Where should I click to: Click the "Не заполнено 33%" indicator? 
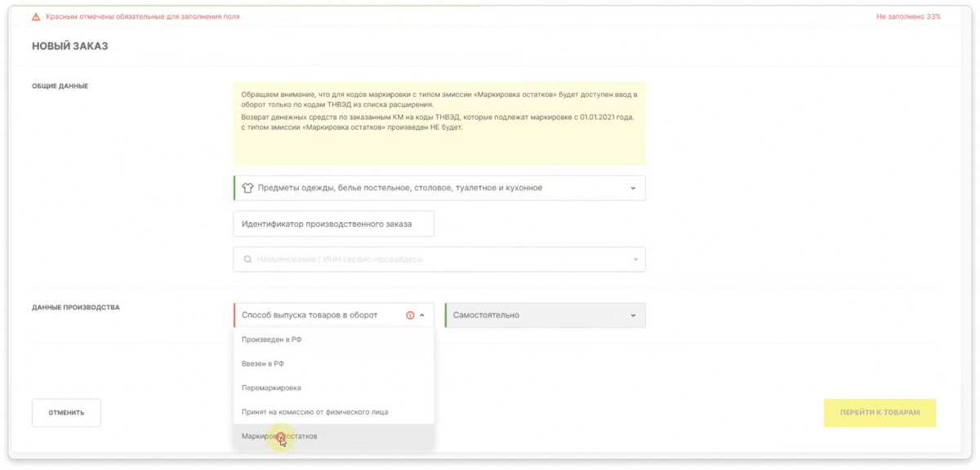coord(908,16)
